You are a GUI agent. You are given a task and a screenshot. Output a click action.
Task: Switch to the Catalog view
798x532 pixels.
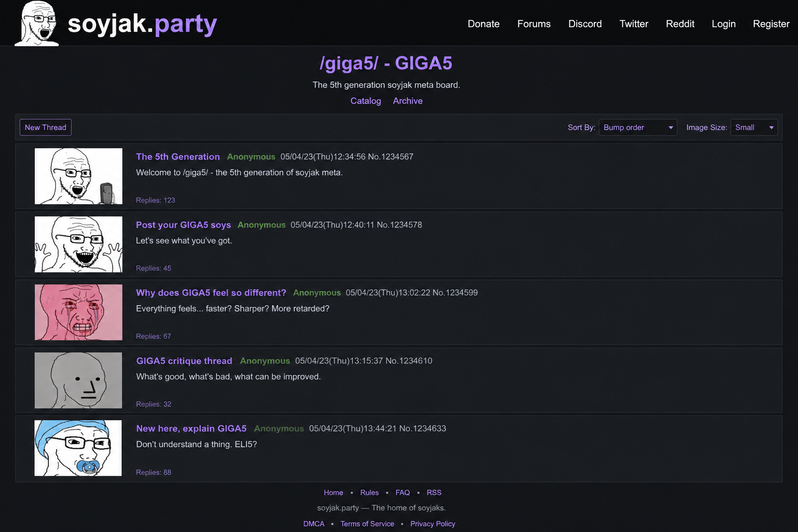coord(365,101)
